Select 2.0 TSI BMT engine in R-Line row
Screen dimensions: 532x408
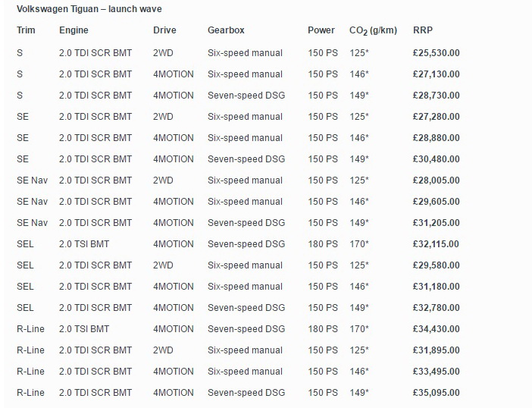tap(84, 329)
